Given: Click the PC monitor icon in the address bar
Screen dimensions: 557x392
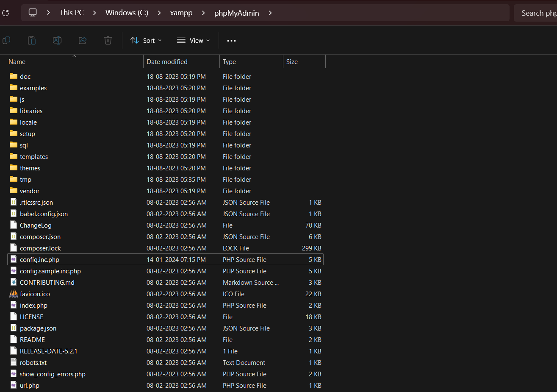Looking at the screenshot, I should 33,13.
